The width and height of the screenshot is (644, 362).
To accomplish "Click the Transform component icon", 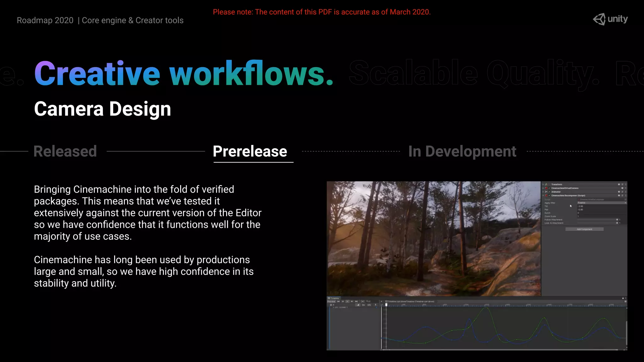I will coord(546,184).
